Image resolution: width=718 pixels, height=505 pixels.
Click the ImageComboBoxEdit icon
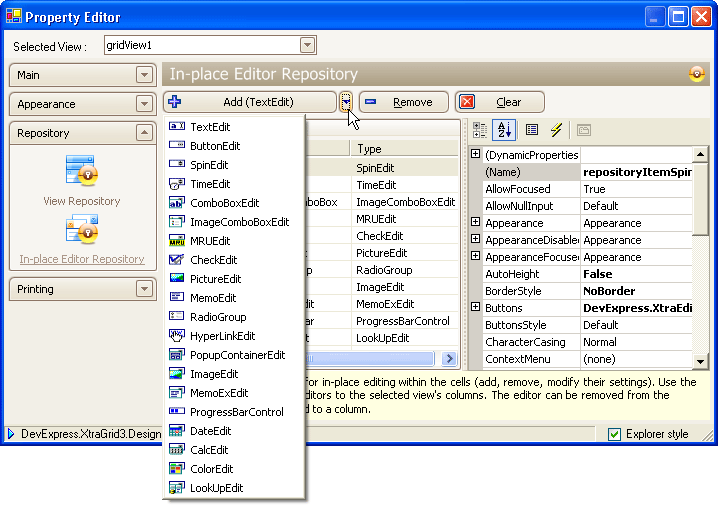pyautogui.click(x=177, y=222)
